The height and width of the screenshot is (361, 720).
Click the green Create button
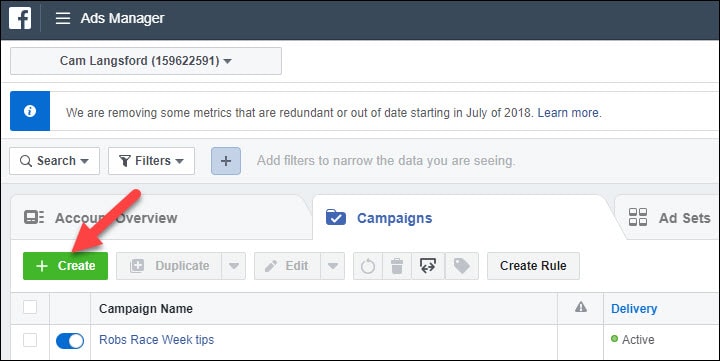66,266
